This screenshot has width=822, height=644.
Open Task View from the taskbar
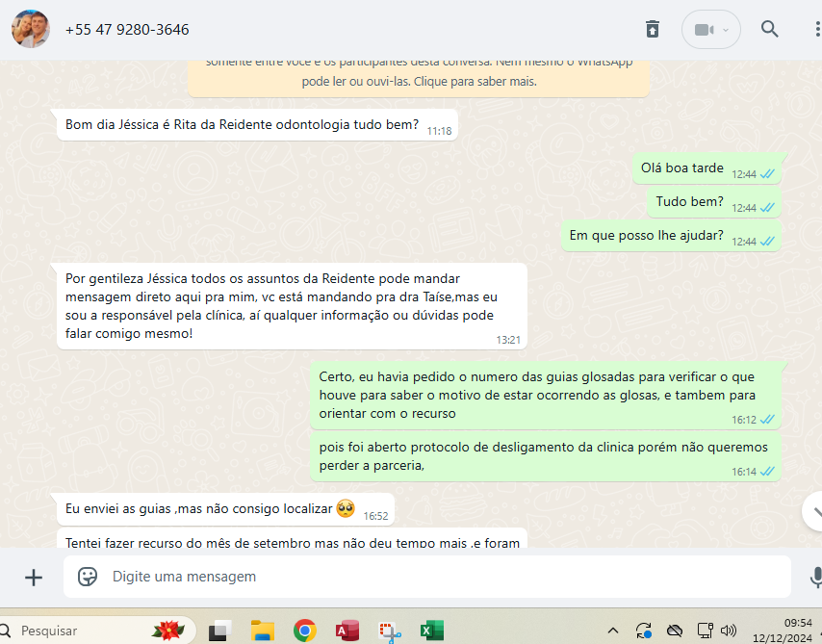point(219,631)
